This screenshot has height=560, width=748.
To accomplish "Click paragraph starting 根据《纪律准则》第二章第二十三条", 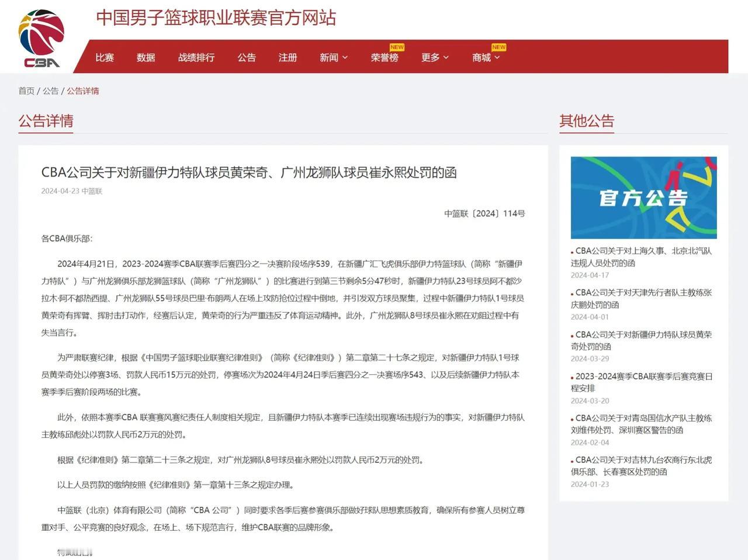I will [x=241, y=460].
